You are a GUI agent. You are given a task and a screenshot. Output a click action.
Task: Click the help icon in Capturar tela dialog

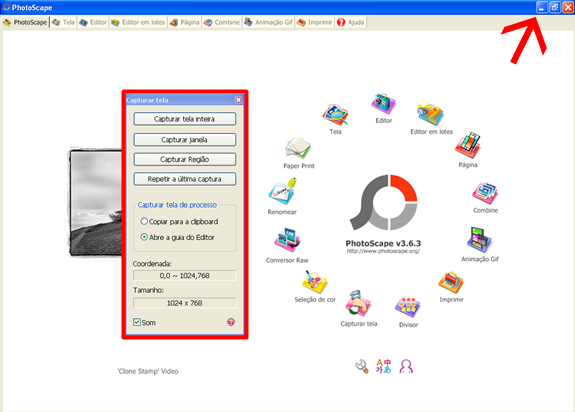[x=231, y=322]
